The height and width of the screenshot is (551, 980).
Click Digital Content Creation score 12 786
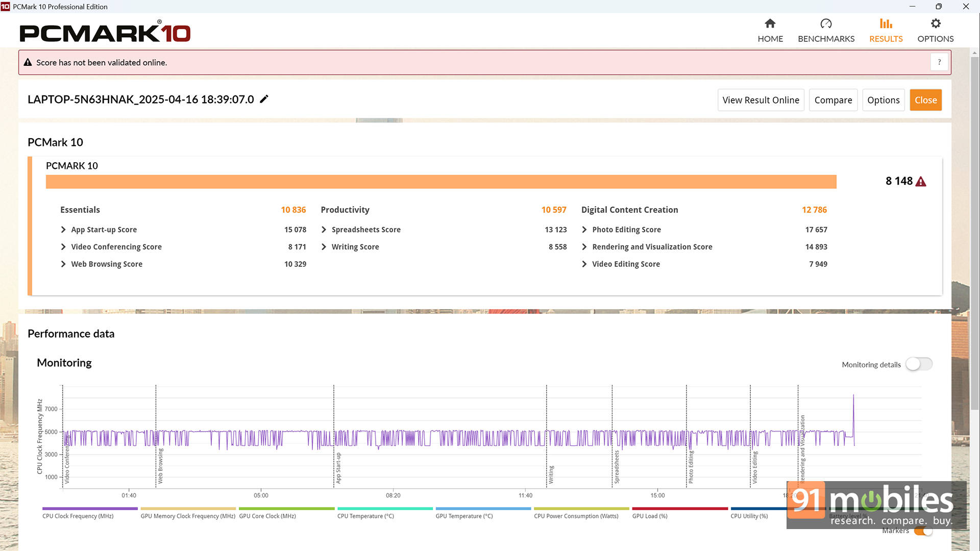(x=814, y=210)
